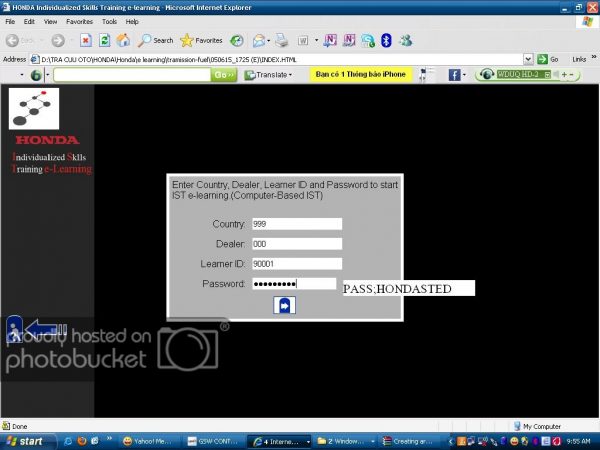
Task: Click the system tray clock 9:55 AM
Action: tap(578, 441)
